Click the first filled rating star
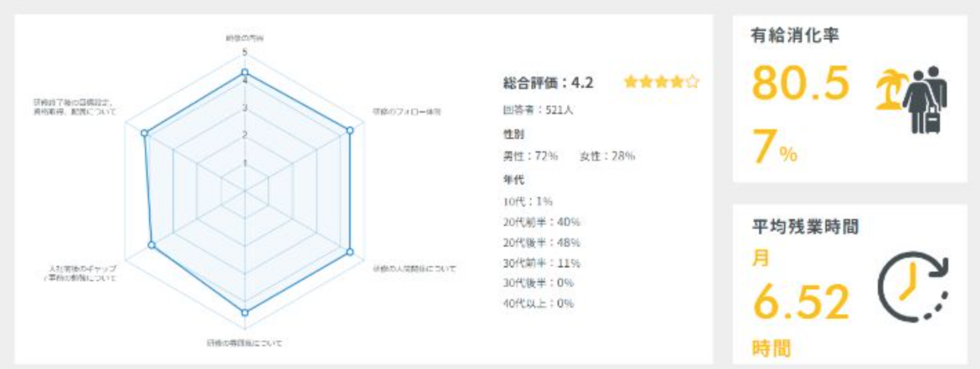This screenshot has width=980, height=369. tap(630, 82)
